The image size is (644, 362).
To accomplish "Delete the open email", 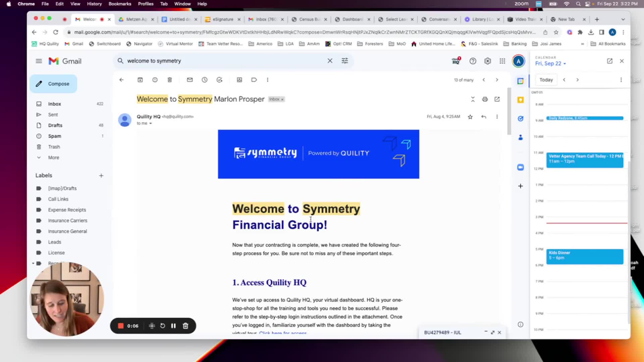I will 170,80.
